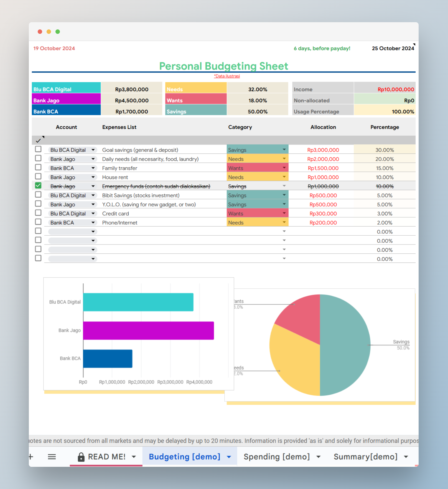Click the *Data ilustrasi link
This screenshot has height=489, width=448.
[227, 76]
